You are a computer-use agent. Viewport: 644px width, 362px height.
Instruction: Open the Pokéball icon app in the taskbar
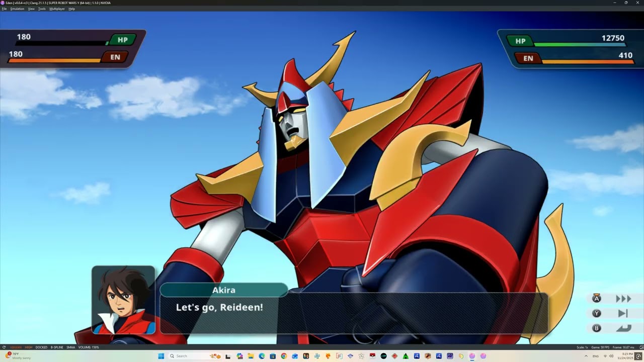tap(372, 356)
